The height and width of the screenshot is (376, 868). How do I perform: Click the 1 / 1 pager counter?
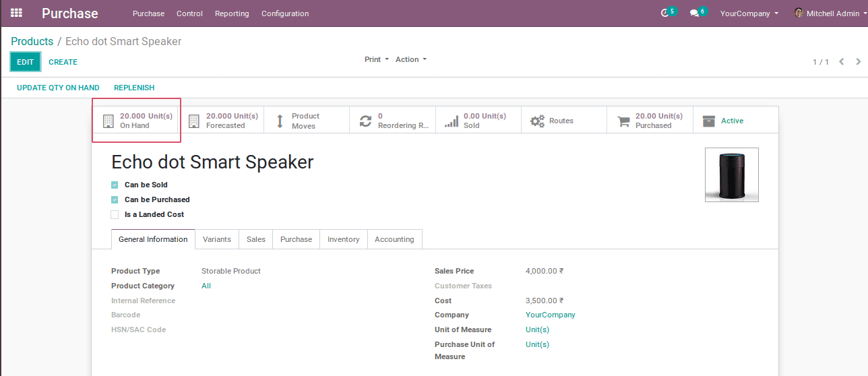[821, 62]
